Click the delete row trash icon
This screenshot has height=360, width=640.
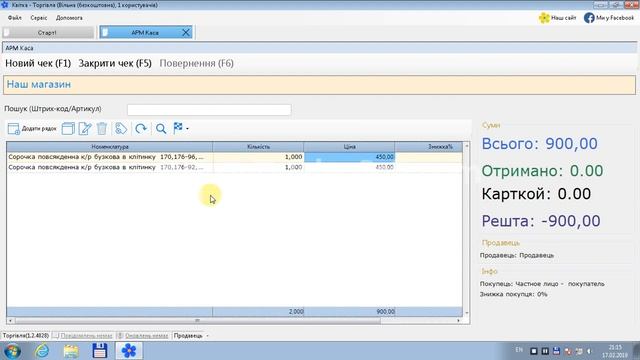click(102, 129)
